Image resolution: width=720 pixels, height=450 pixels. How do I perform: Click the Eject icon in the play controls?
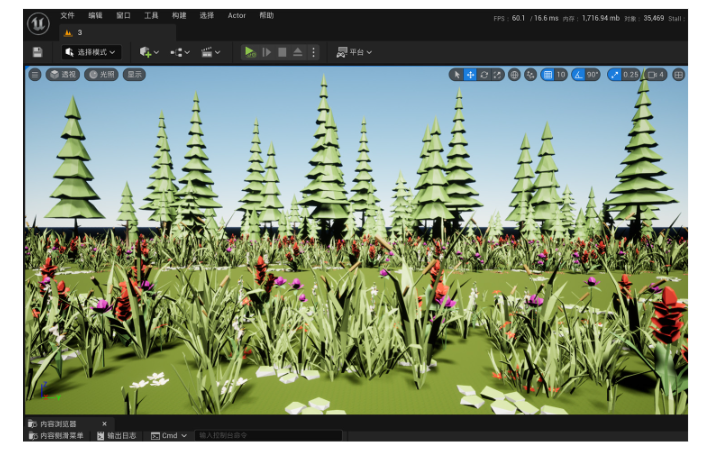[x=297, y=52]
